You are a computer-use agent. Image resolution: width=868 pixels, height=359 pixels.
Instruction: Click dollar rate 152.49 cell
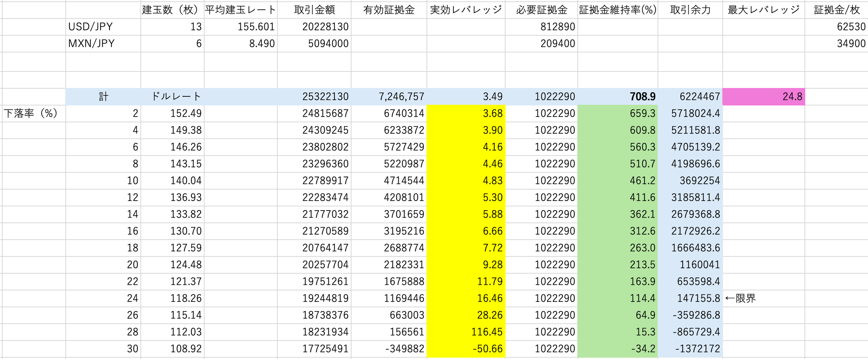coord(172,113)
